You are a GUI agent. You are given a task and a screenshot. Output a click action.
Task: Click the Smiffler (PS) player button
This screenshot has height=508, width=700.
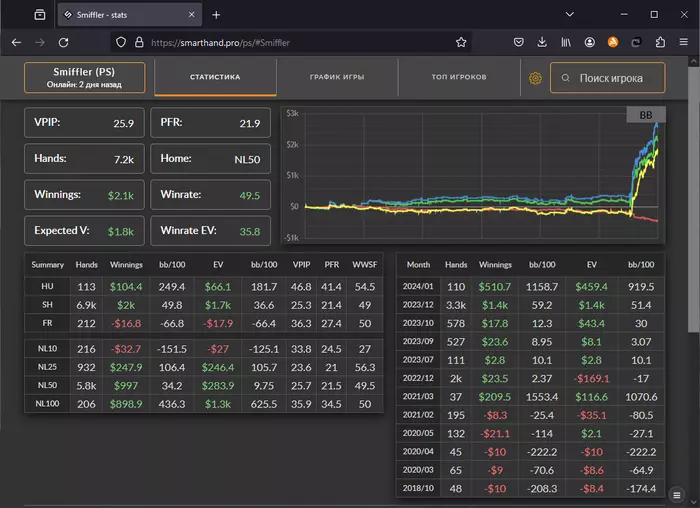click(x=85, y=78)
